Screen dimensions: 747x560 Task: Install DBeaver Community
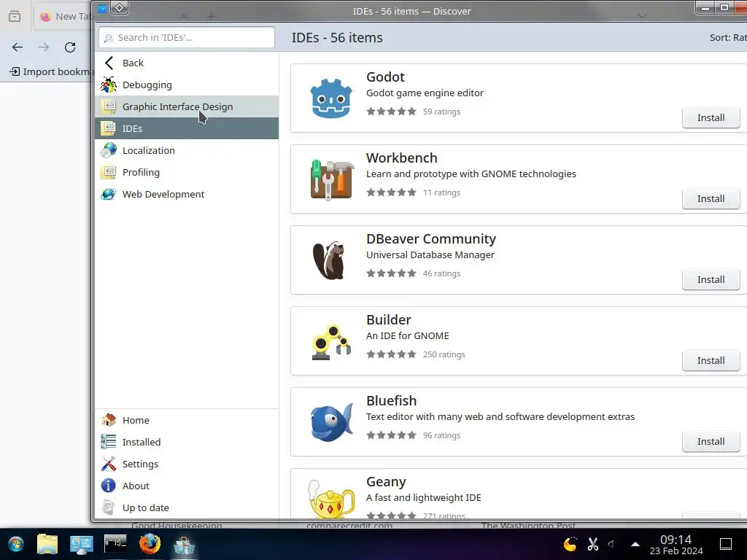pyautogui.click(x=711, y=279)
